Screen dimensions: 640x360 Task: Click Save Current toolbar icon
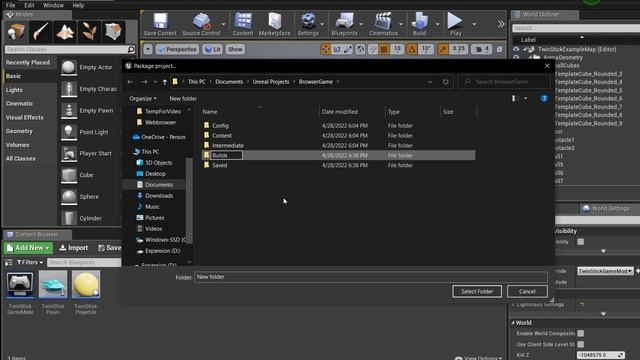click(160, 21)
